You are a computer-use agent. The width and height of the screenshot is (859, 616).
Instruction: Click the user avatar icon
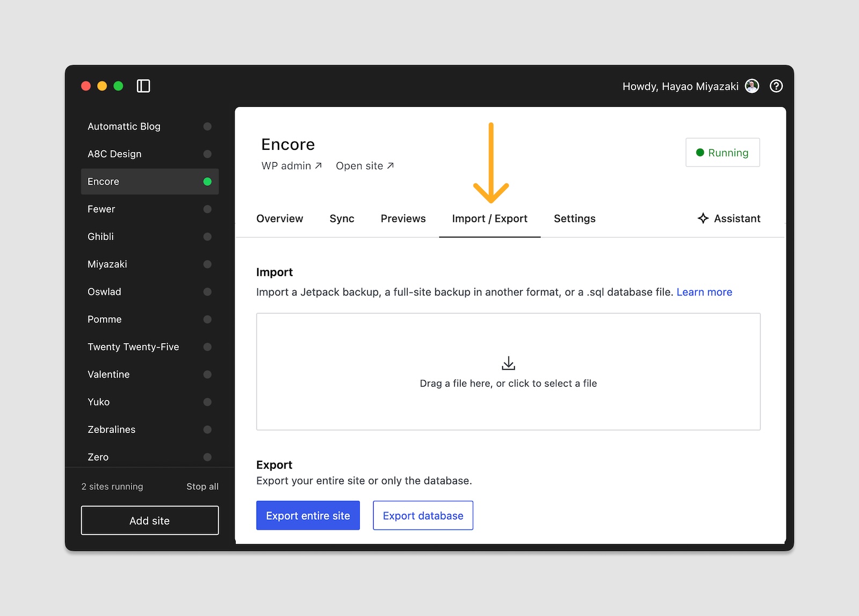[x=752, y=86]
